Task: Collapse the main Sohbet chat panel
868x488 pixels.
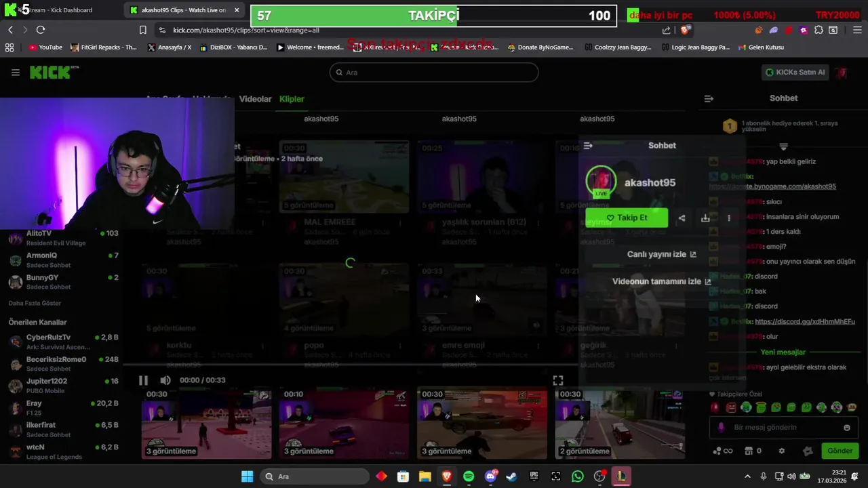Action: pyautogui.click(x=709, y=98)
